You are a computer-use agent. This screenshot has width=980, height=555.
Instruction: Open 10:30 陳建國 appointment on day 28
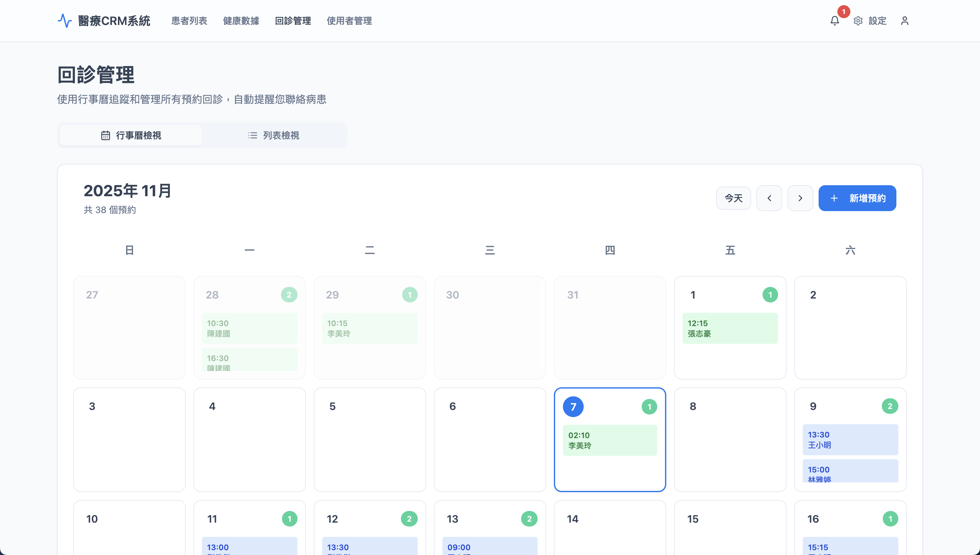pos(250,328)
